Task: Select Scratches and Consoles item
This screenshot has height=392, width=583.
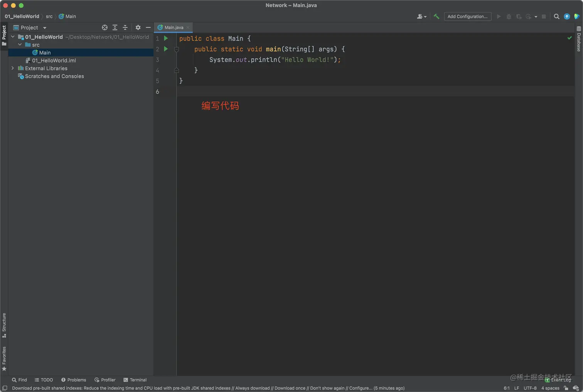Action: pyautogui.click(x=81, y=76)
